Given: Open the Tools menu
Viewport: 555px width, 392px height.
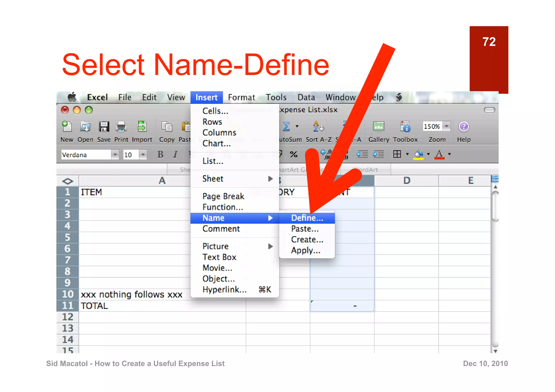Looking at the screenshot, I should [276, 97].
